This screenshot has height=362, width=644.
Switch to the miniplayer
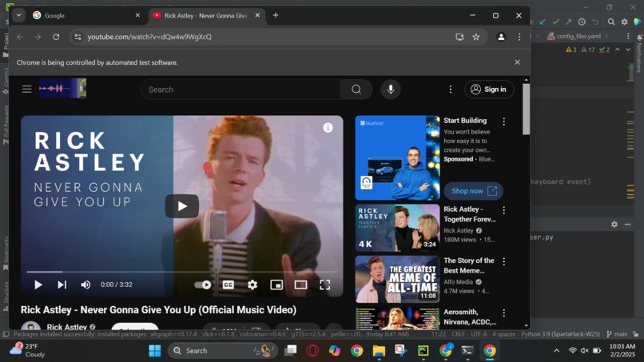276,284
